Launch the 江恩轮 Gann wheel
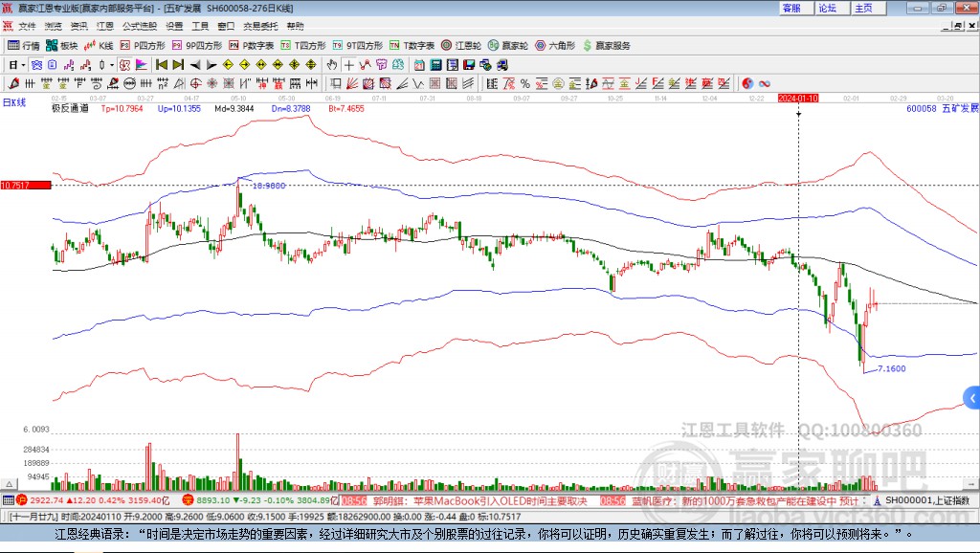The image size is (980, 553). 461,46
